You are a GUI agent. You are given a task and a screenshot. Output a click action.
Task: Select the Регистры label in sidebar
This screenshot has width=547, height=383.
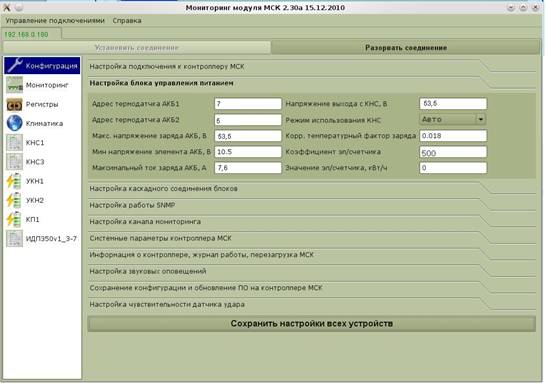click(42, 104)
